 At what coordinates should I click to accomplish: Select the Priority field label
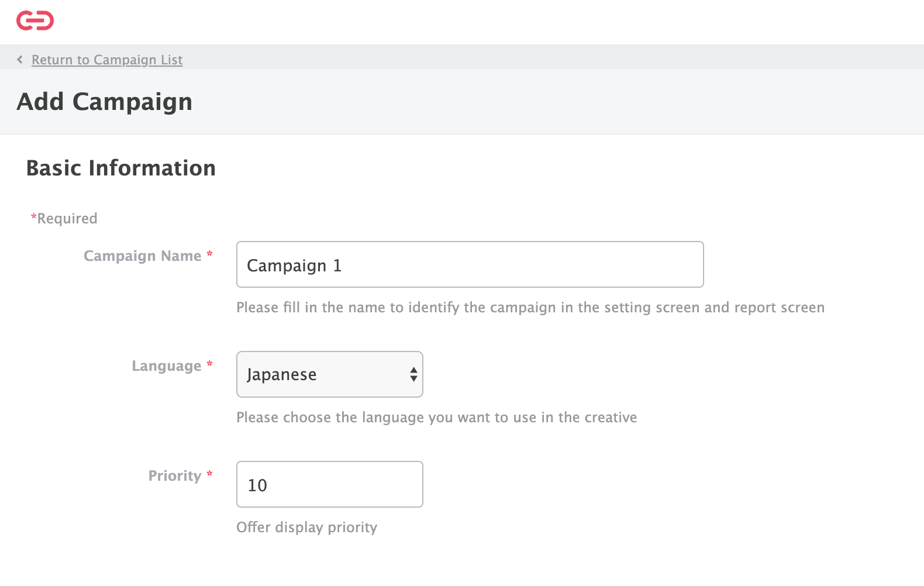pos(174,476)
